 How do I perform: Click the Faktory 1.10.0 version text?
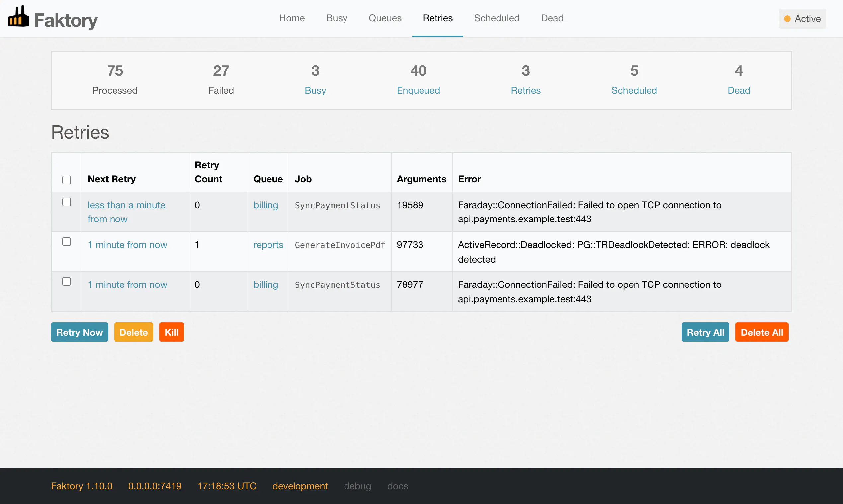(82, 486)
